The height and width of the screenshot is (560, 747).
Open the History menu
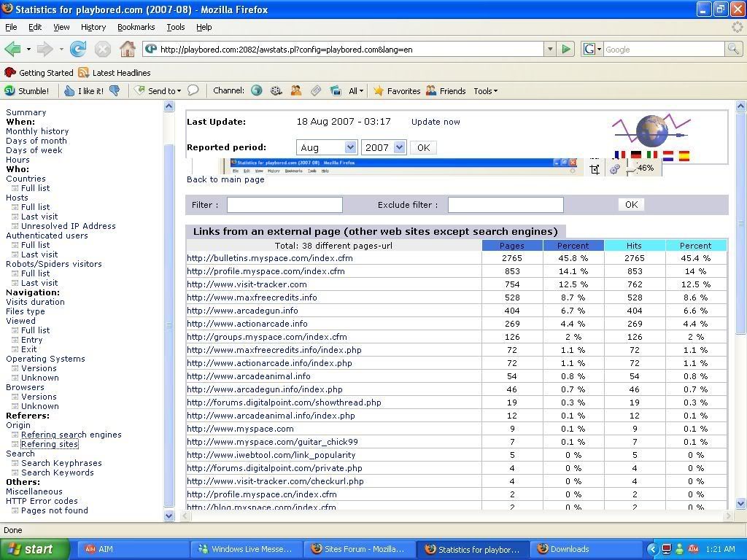[93, 27]
